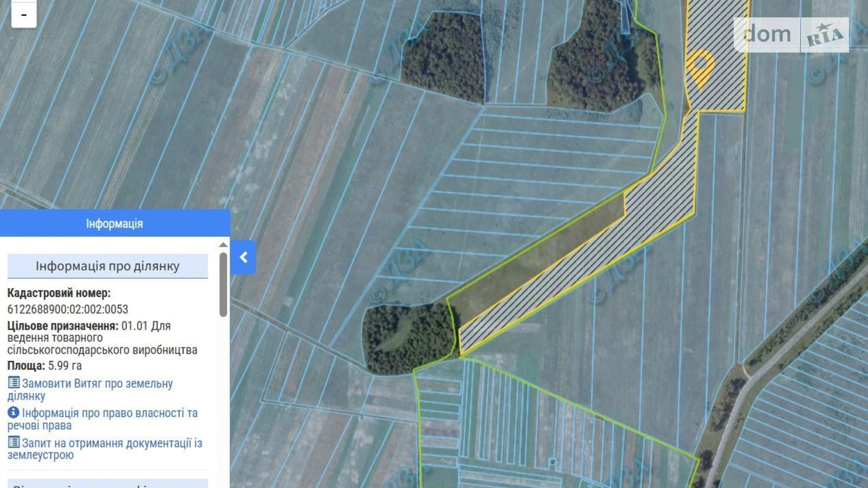Open Замовити Витяг про земельну ділянку link
This screenshot has height=488, width=868.
[97, 384]
